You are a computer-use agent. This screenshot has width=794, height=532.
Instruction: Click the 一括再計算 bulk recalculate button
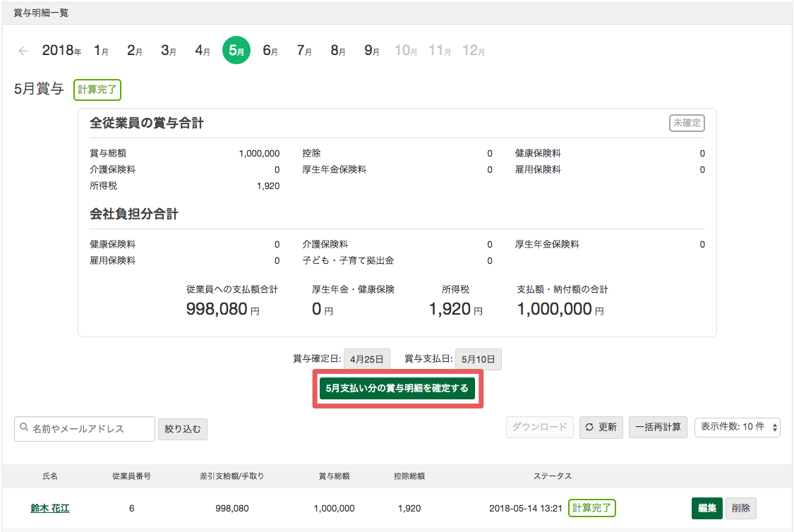(x=658, y=427)
